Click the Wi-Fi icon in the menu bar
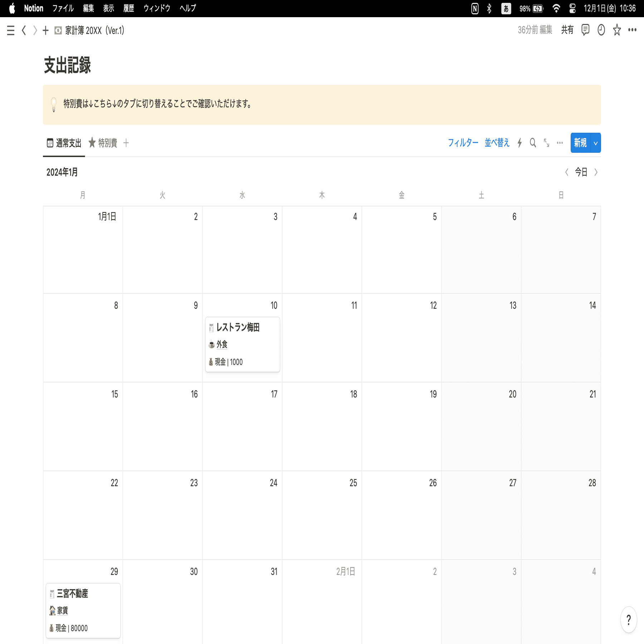Image resolution: width=644 pixels, height=644 pixels. pos(556,9)
